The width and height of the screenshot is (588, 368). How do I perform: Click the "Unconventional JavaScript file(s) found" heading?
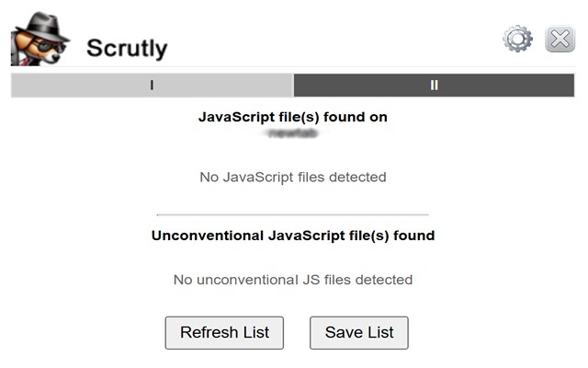coord(292,236)
